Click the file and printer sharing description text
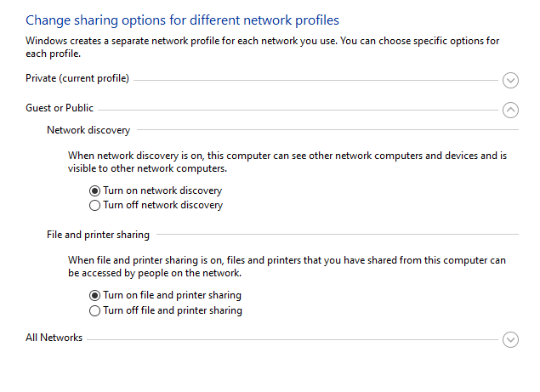This screenshot has width=540, height=392. point(287,267)
